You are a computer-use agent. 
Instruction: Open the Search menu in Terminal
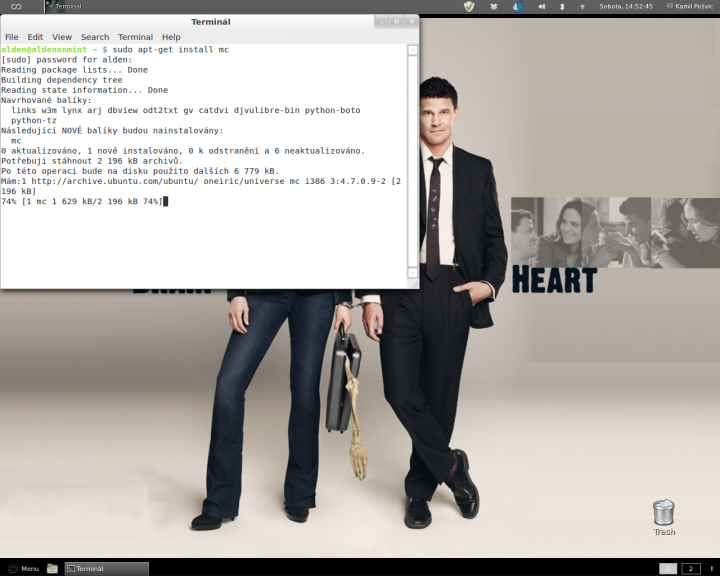(95, 37)
